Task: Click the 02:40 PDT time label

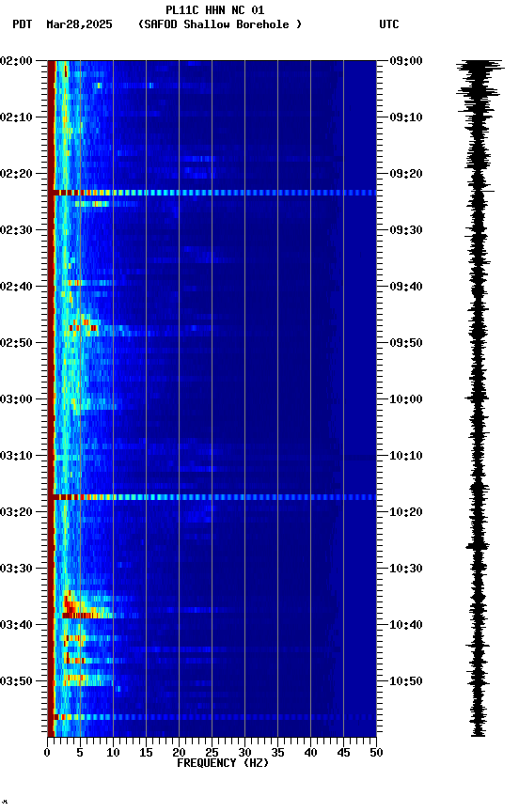Action: tap(16, 287)
